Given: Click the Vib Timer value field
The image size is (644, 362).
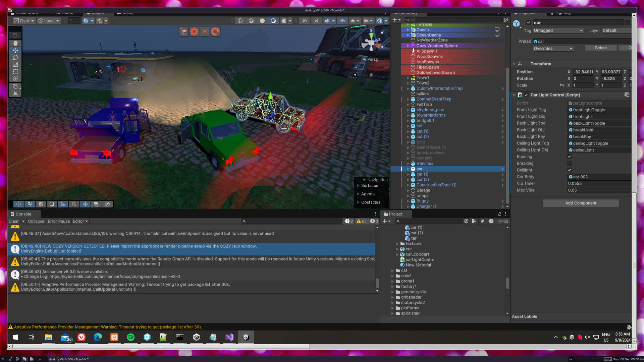Looking at the screenshot, I should pos(599,183).
